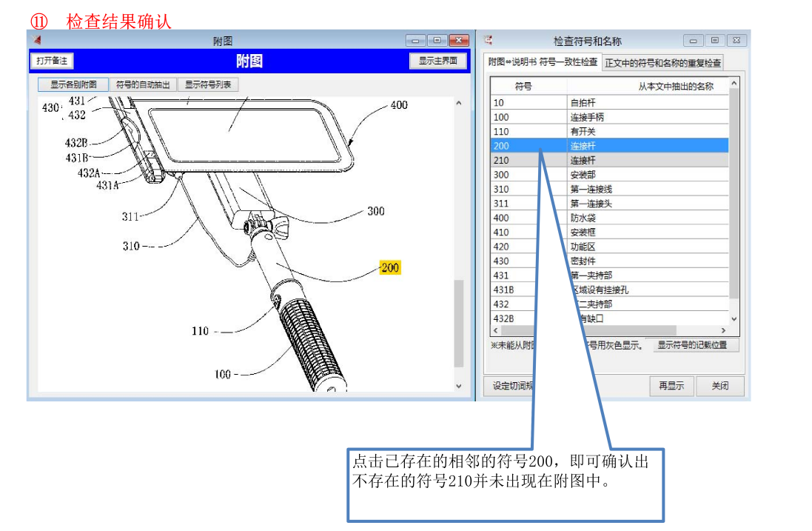This screenshot has height=531, width=812.
Task: Select row 432B in symbol list
Action: coord(609,318)
